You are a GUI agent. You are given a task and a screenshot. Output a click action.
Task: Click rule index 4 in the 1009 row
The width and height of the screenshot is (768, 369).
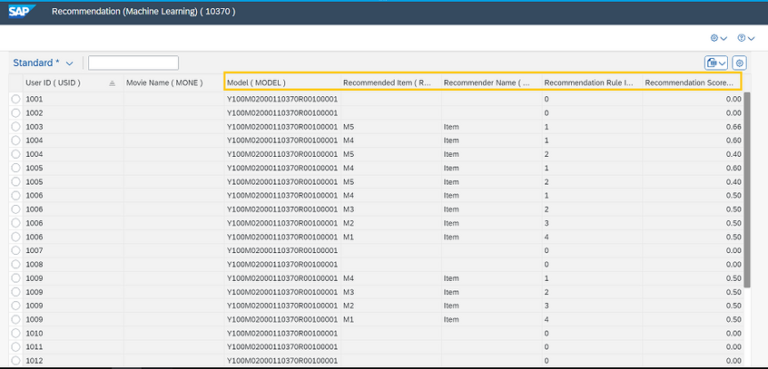pos(547,320)
